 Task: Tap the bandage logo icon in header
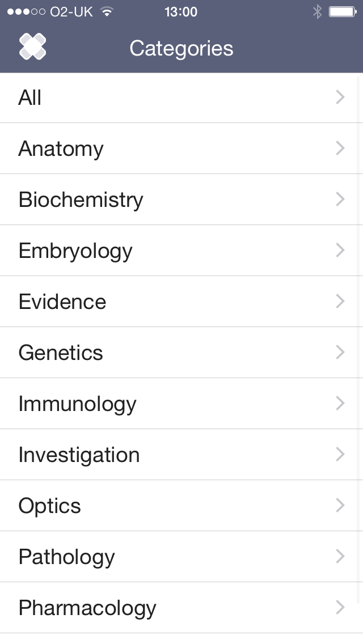(x=32, y=46)
